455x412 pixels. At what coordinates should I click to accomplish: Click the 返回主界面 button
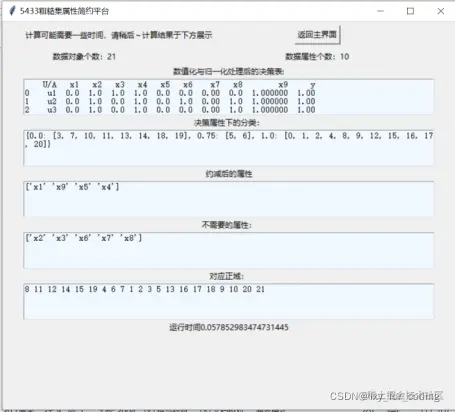tap(317, 35)
